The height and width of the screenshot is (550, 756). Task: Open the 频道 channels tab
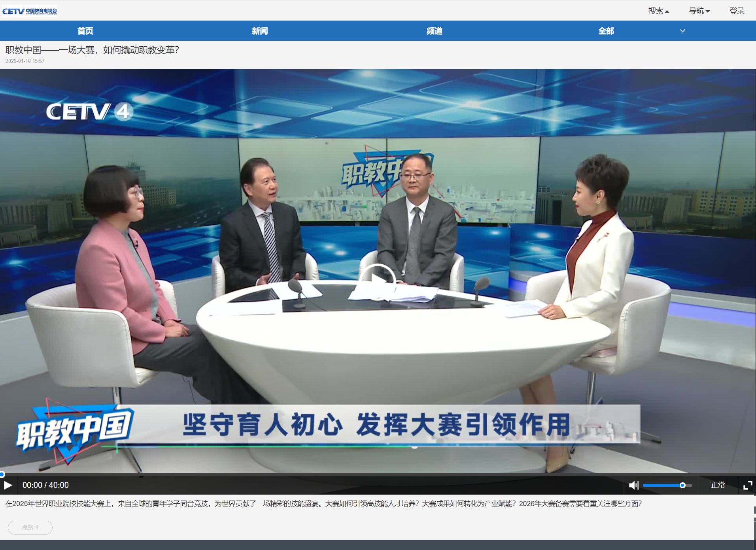pyautogui.click(x=434, y=31)
